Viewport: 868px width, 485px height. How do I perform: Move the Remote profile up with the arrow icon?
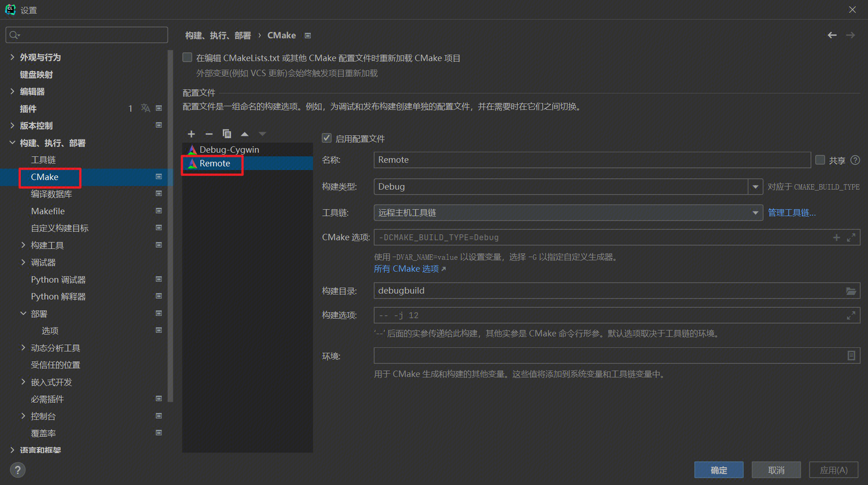pyautogui.click(x=244, y=134)
